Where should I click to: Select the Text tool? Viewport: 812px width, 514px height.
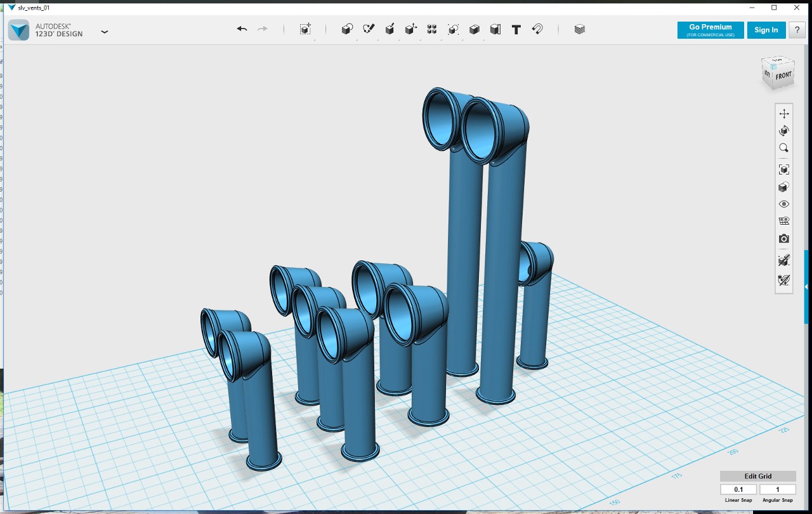pyautogui.click(x=516, y=29)
